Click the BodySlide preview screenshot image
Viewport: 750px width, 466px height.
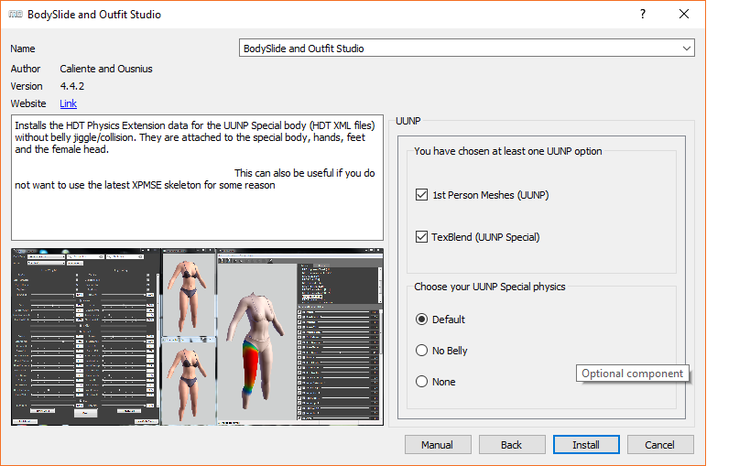[197, 337]
